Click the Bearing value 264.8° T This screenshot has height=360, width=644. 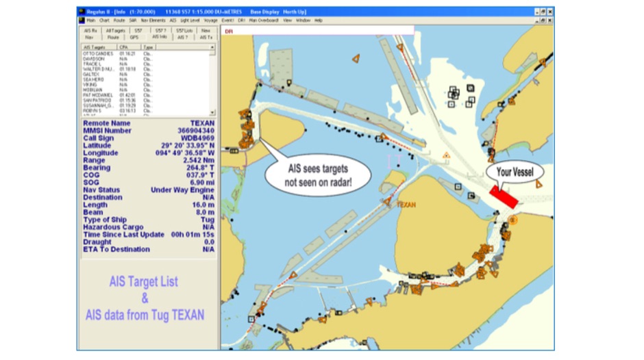point(200,168)
